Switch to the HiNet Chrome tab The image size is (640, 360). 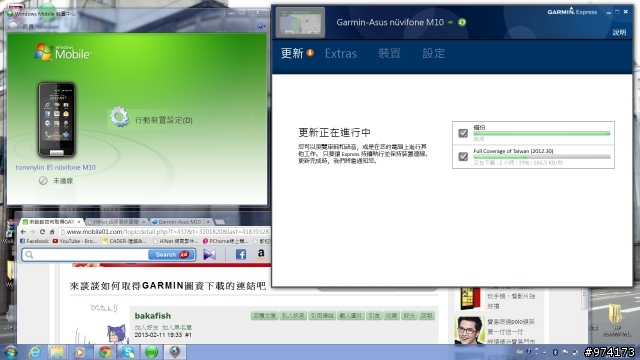116,222
